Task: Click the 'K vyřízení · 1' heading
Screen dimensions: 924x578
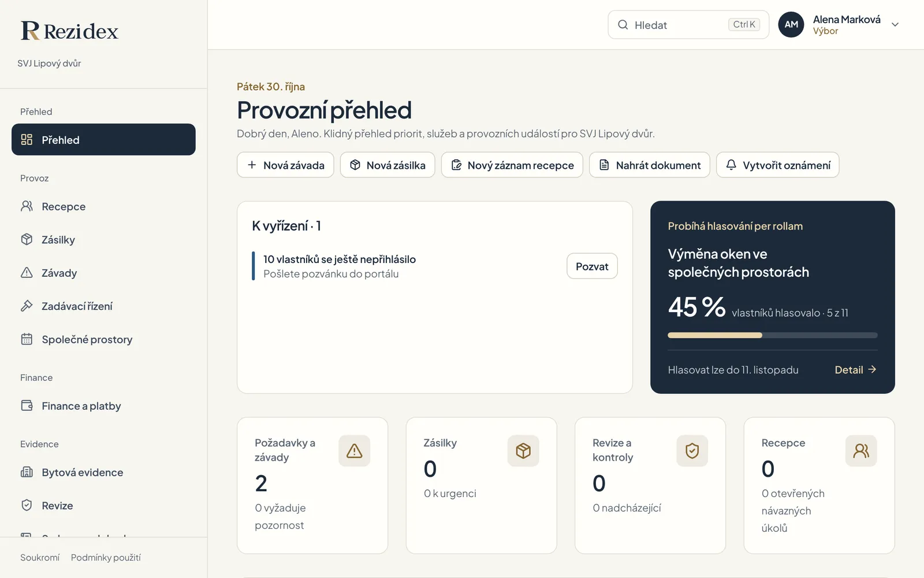Action: tap(286, 226)
